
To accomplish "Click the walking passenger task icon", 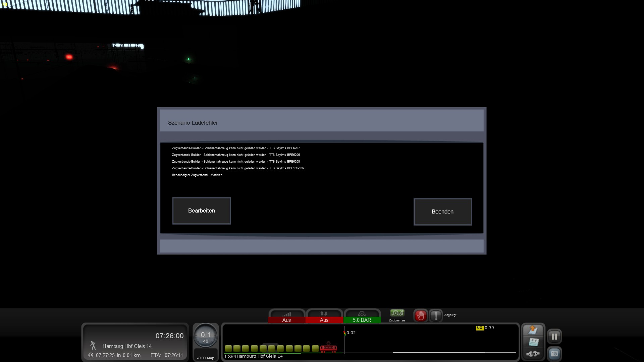I will click(x=93, y=346).
